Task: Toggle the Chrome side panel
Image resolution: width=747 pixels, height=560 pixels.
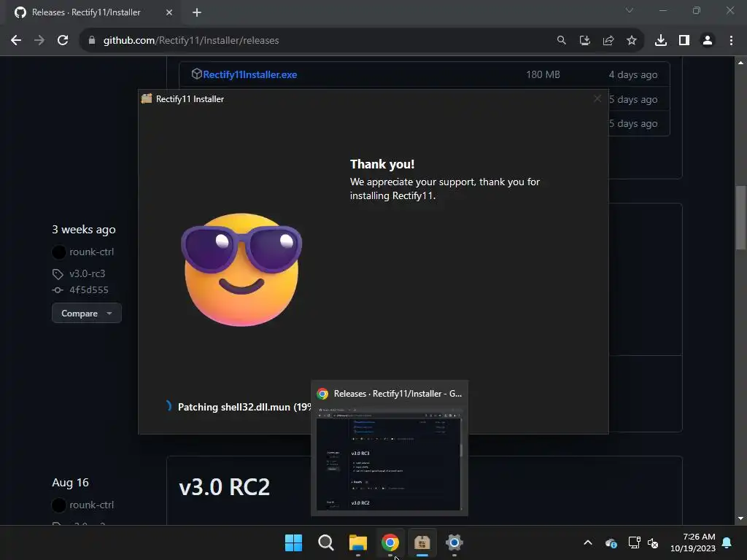Action: [684, 41]
